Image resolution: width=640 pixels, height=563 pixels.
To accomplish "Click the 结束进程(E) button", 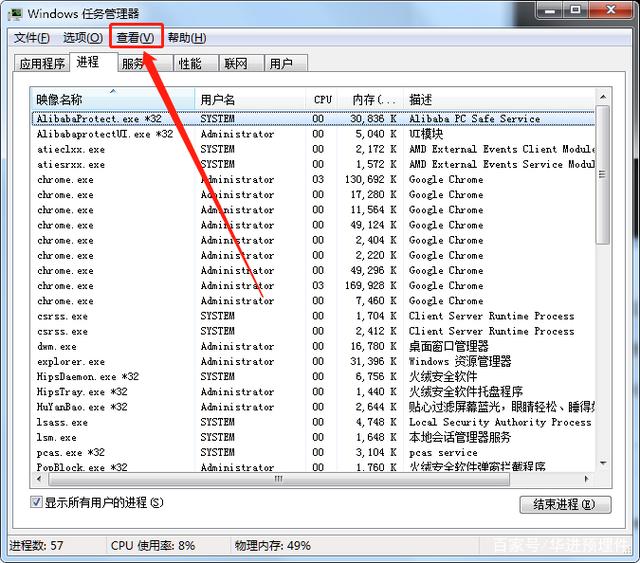I will click(565, 505).
